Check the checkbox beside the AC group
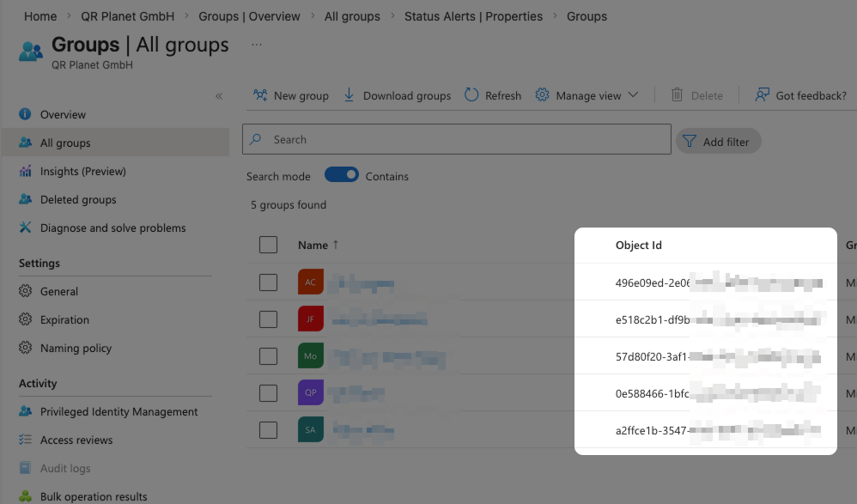Screen dimensions: 857x504 (268, 282)
